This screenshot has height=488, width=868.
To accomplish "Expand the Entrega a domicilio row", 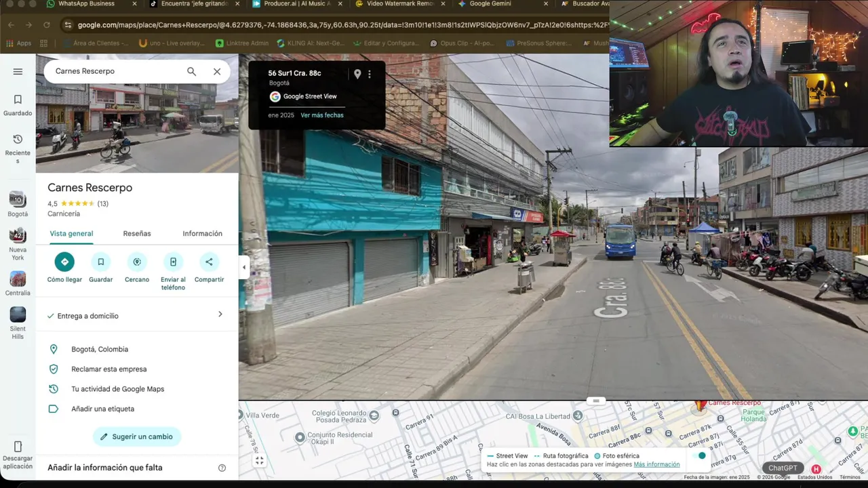I will (137, 316).
